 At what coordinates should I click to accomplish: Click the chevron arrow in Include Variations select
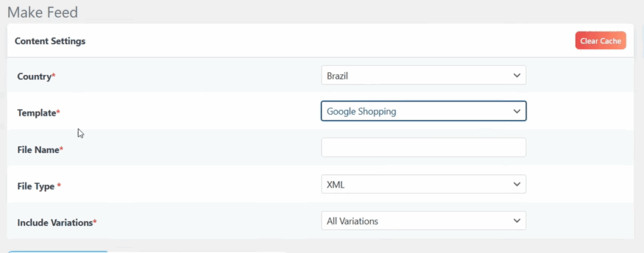tap(517, 221)
